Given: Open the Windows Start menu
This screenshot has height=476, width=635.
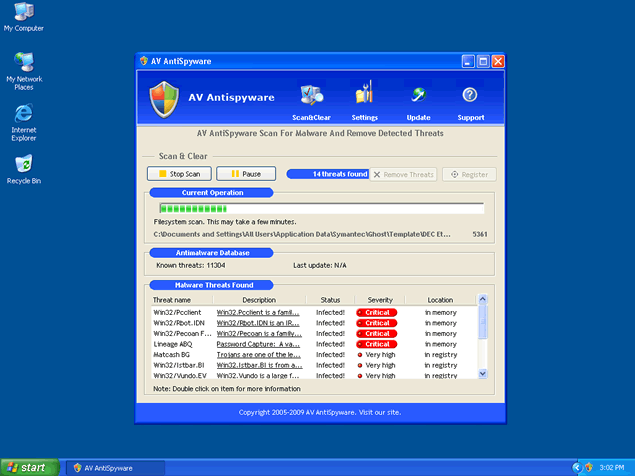Looking at the screenshot, I should click(29, 467).
